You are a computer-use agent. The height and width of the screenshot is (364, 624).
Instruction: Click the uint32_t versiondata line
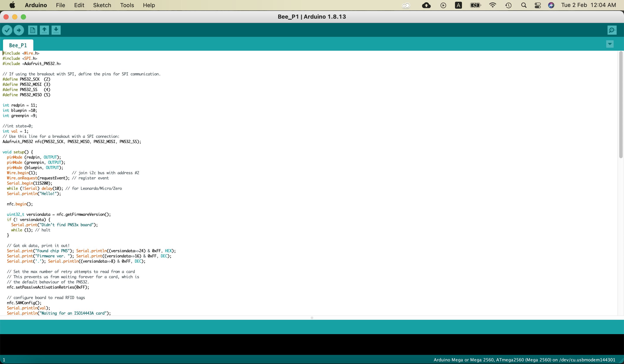pos(59,214)
